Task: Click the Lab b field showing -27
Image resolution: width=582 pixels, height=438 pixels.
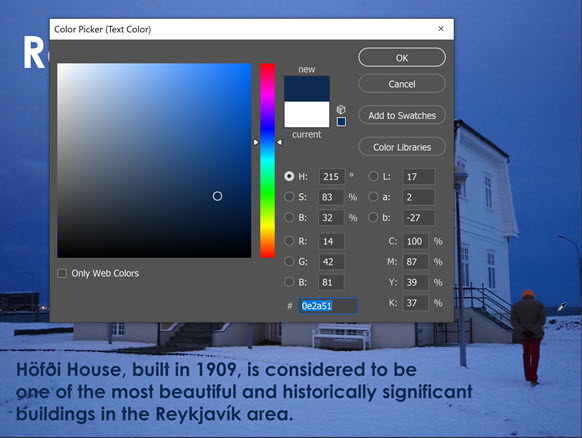Action: pyautogui.click(x=419, y=218)
